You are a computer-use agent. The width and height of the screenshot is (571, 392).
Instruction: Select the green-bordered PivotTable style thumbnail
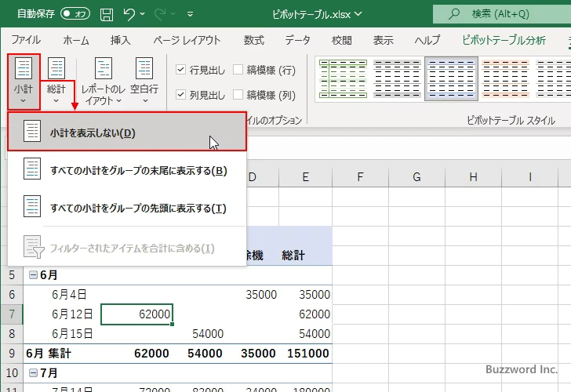coord(343,79)
